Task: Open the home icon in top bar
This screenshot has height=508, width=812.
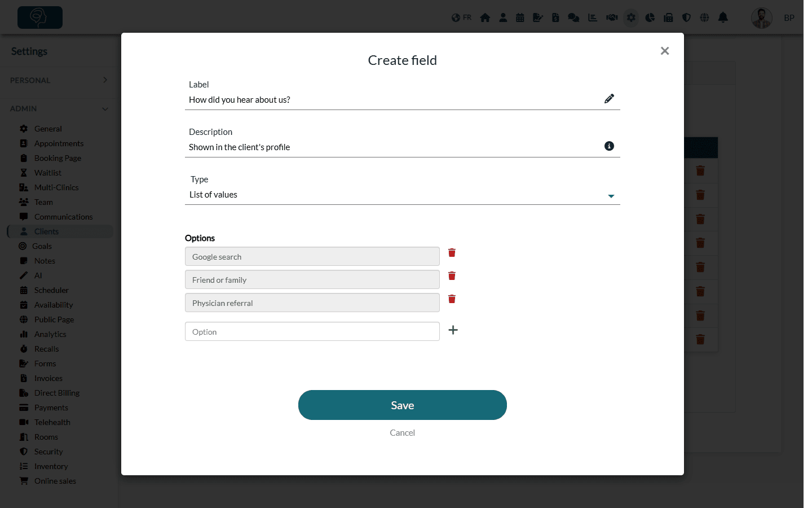Action: pyautogui.click(x=485, y=17)
